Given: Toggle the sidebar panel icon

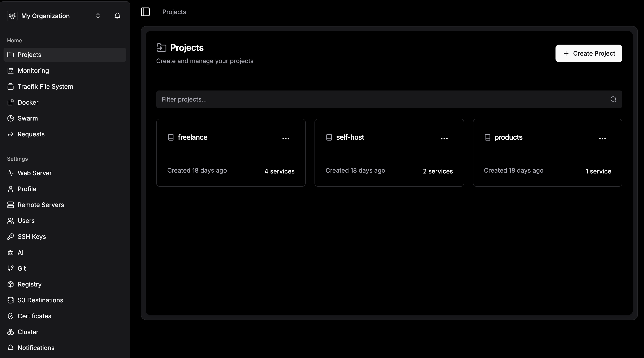Looking at the screenshot, I should pyautogui.click(x=145, y=12).
